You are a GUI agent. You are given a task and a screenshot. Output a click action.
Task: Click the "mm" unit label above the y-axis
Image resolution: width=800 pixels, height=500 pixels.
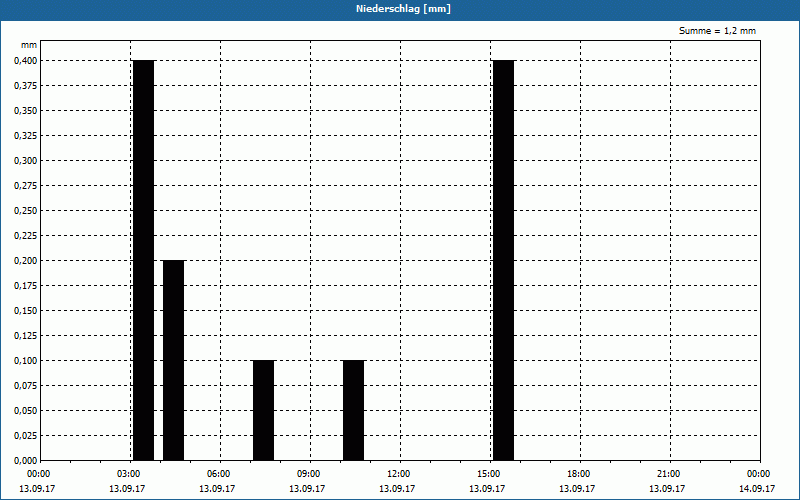click(x=29, y=45)
